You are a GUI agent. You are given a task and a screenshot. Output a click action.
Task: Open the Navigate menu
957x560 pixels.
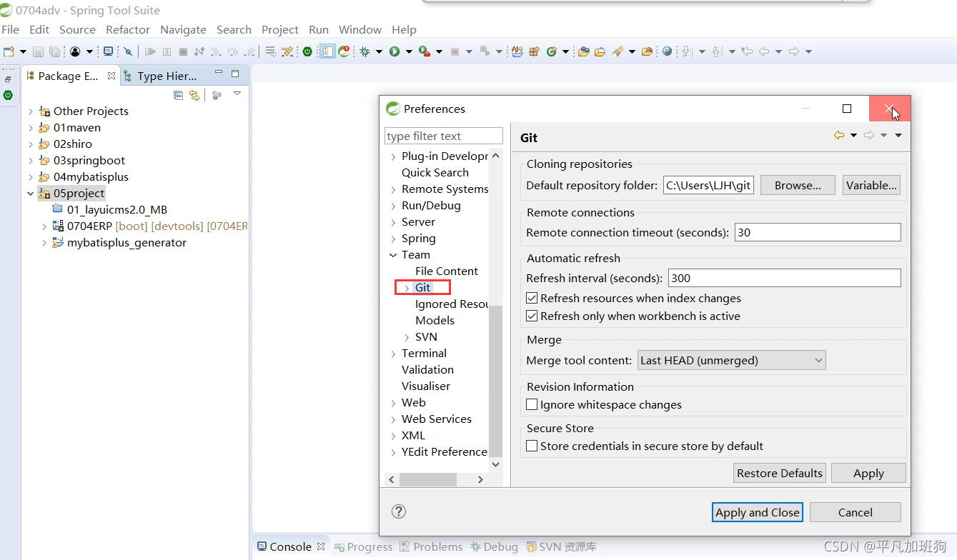click(x=183, y=29)
